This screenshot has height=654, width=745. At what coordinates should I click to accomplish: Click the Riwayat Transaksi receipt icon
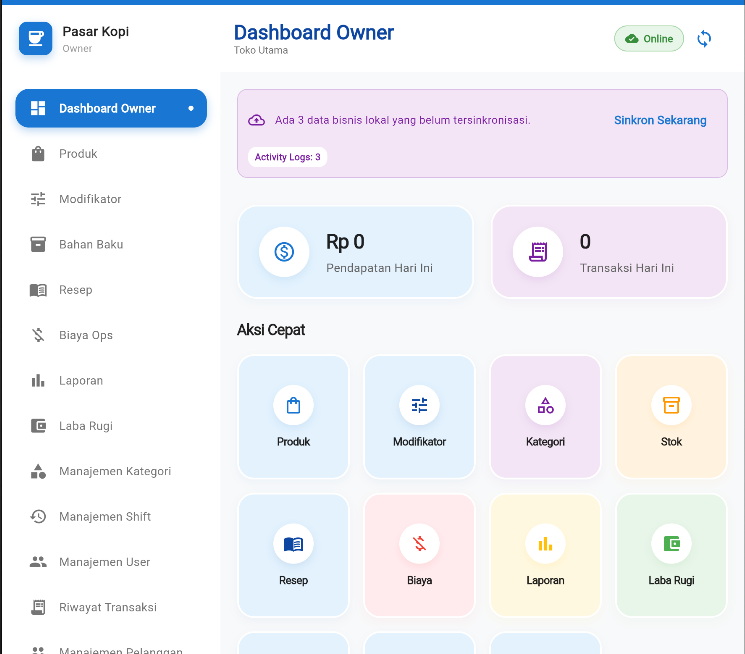(x=38, y=607)
